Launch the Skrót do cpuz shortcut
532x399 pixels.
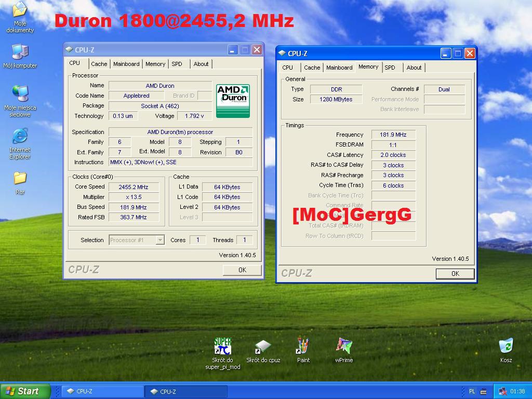pyautogui.click(x=263, y=352)
